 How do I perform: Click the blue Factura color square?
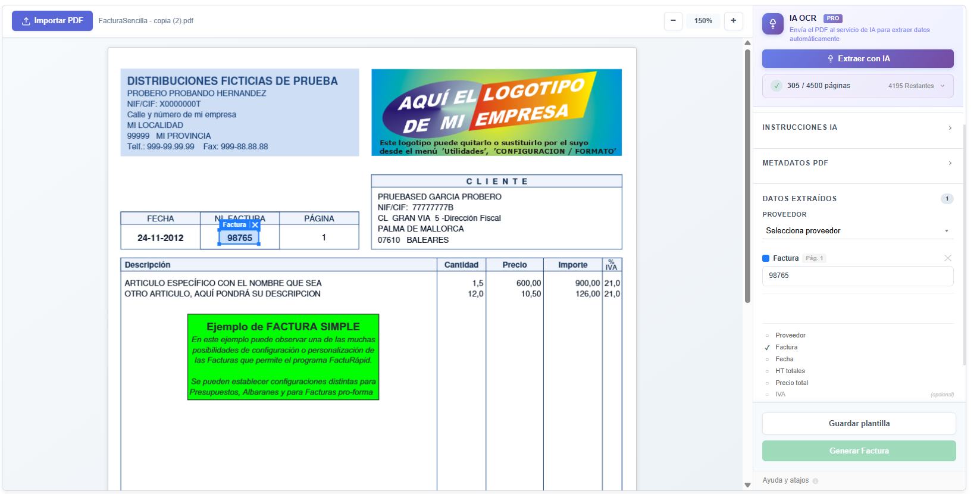[x=766, y=258]
